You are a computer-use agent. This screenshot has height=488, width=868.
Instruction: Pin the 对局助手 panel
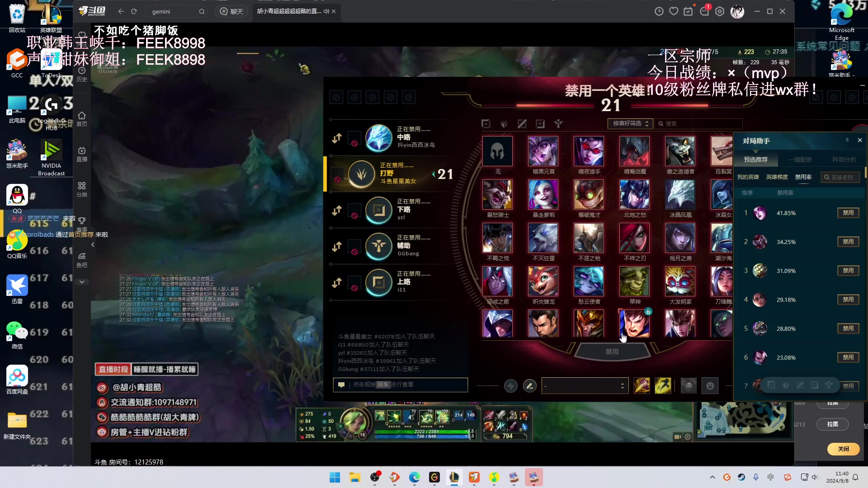(847, 141)
